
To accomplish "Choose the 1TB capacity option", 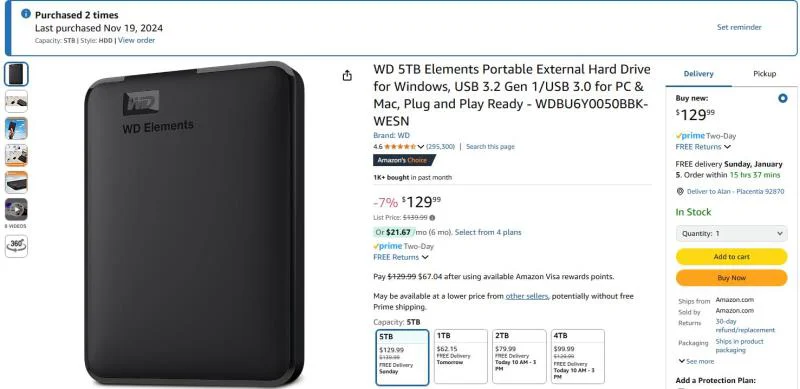I will click(461, 356).
